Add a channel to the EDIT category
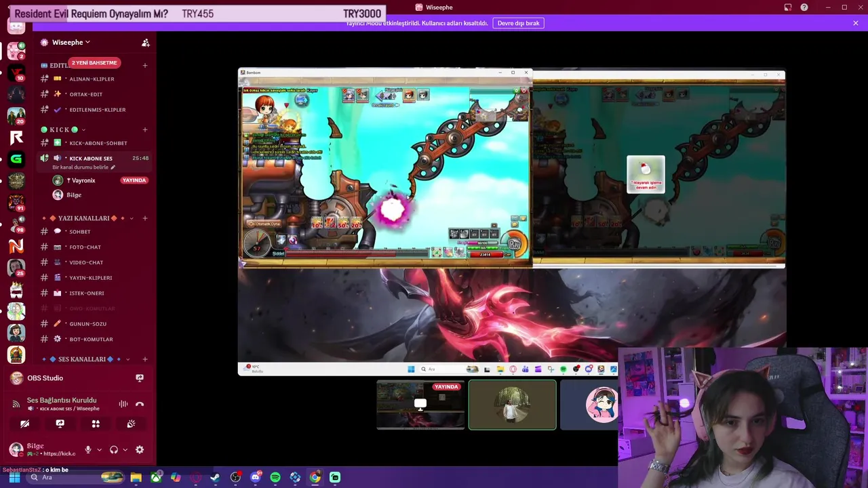Viewport: 868px width, 488px height. (x=145, y=65)
